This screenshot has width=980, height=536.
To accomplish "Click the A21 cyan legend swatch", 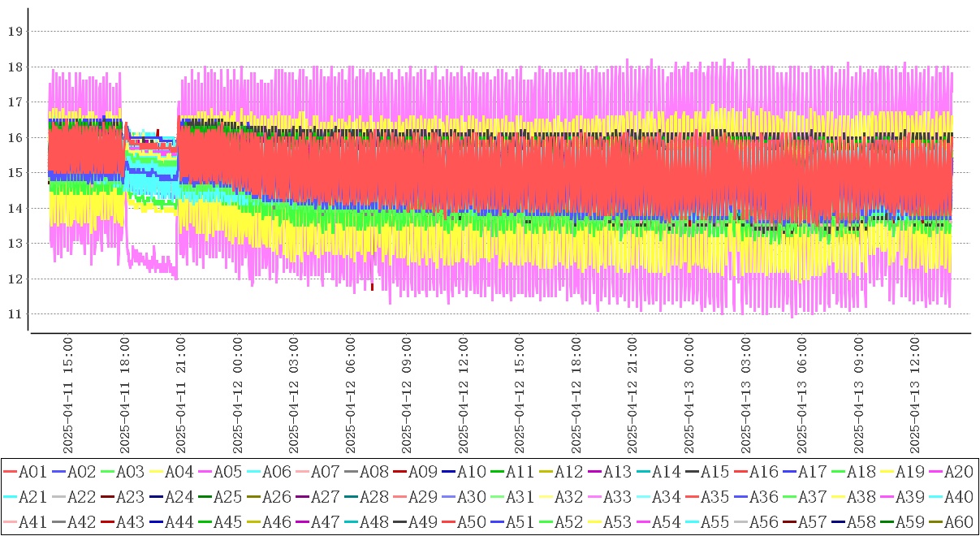I will [x=10, y=495].
